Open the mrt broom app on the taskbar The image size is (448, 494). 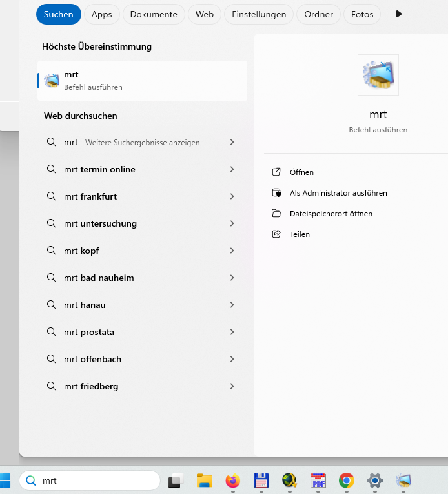[403, 480]
